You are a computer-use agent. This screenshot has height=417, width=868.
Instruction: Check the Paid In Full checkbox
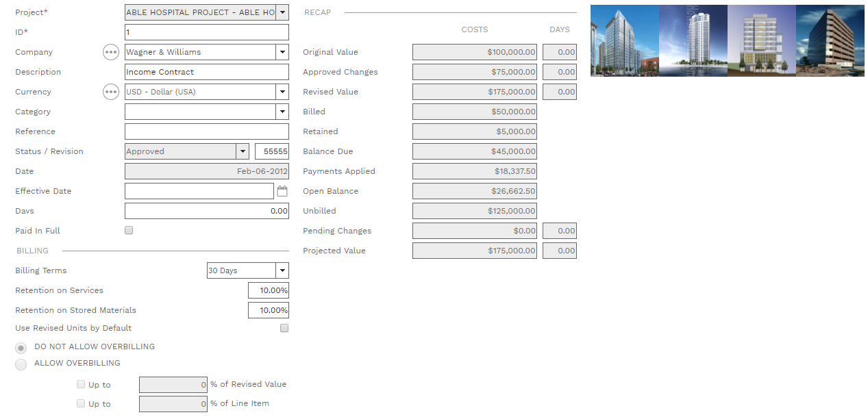click(129, 231)
